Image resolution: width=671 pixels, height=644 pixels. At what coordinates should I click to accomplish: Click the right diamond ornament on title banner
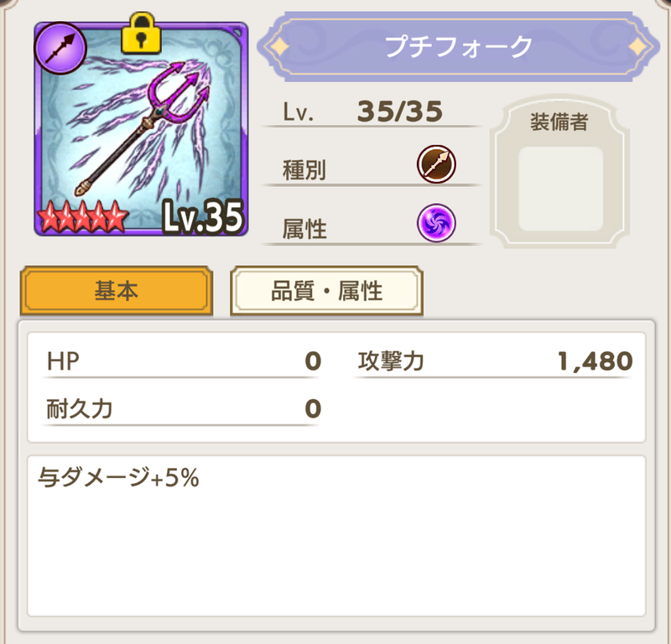click(639, 46)
